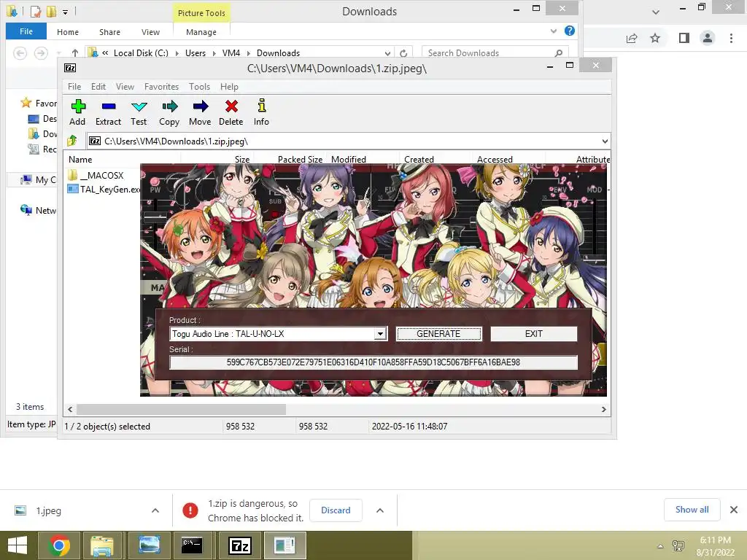Screen dimensions: 747x560
Task: Open Explorer help question mark icon
Action: (569, 31)
